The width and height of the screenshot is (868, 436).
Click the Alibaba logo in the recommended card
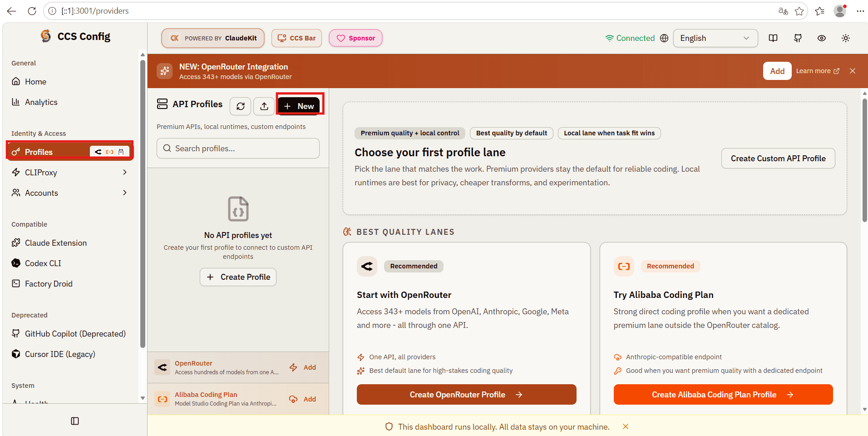[x=624, y=266]
